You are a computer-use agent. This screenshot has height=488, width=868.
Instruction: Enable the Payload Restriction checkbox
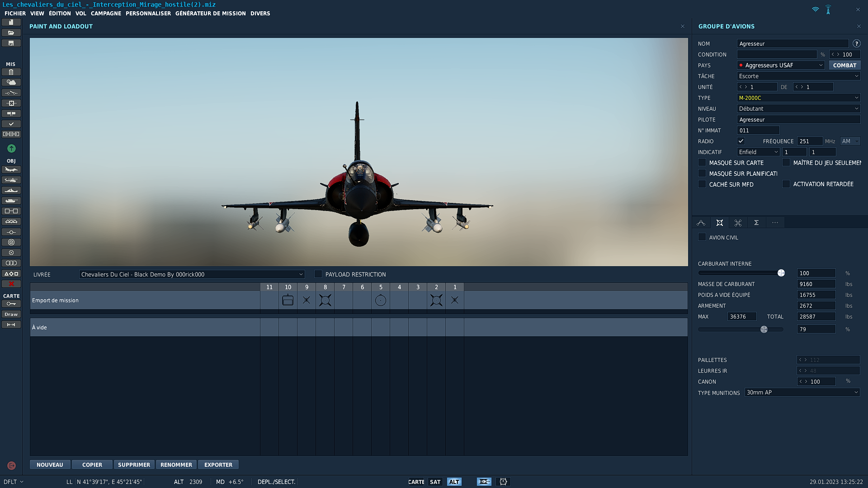tap(318, 274)
